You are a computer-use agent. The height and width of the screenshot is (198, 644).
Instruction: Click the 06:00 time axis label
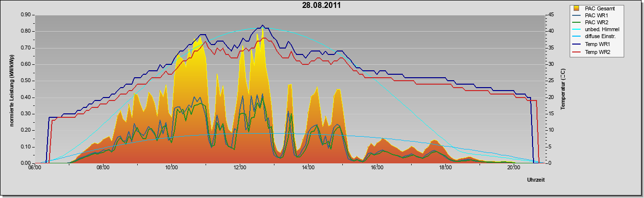coord(35,167)
